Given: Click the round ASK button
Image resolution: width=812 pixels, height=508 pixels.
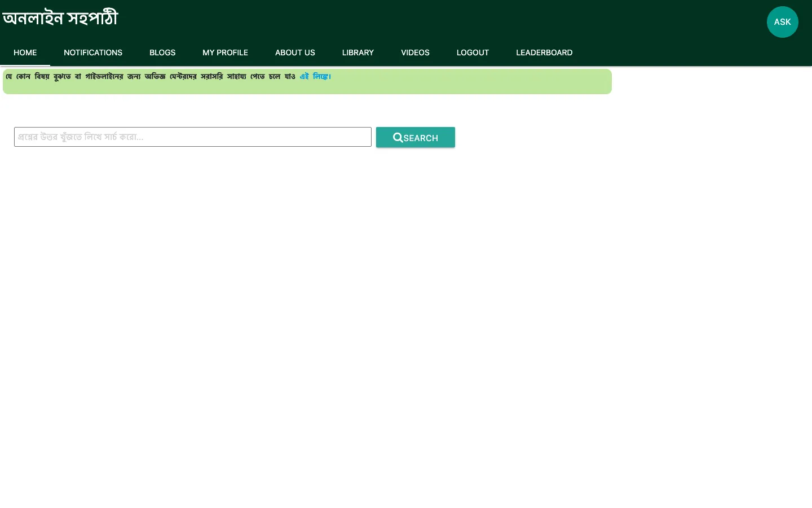Looking at the screenshot, I should (783, 22).
